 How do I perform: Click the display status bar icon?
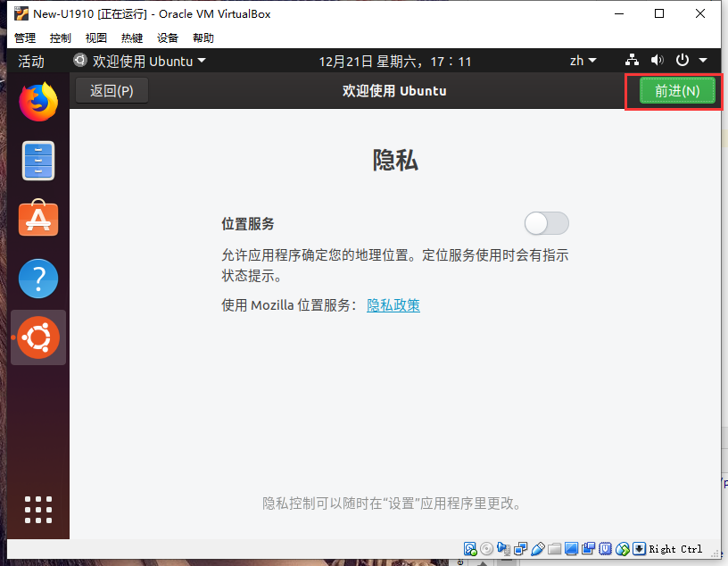(x=571, y=548)
